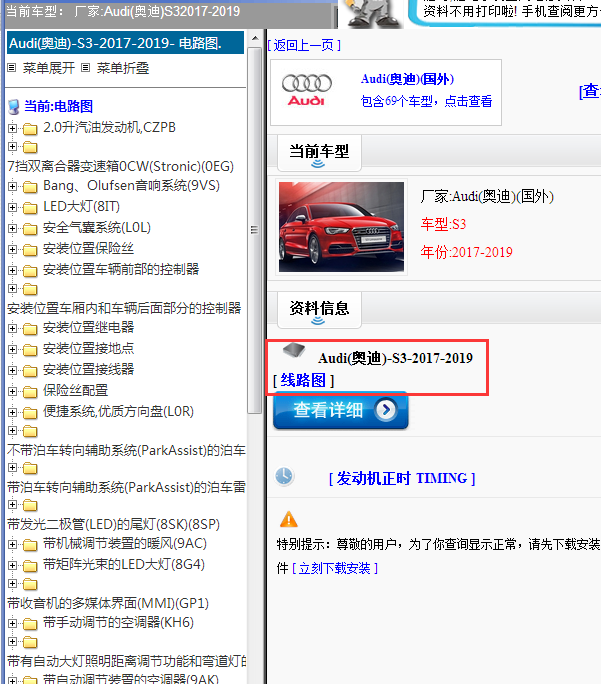Click the red Audi S3 car thumbnail

coord(341,227)
